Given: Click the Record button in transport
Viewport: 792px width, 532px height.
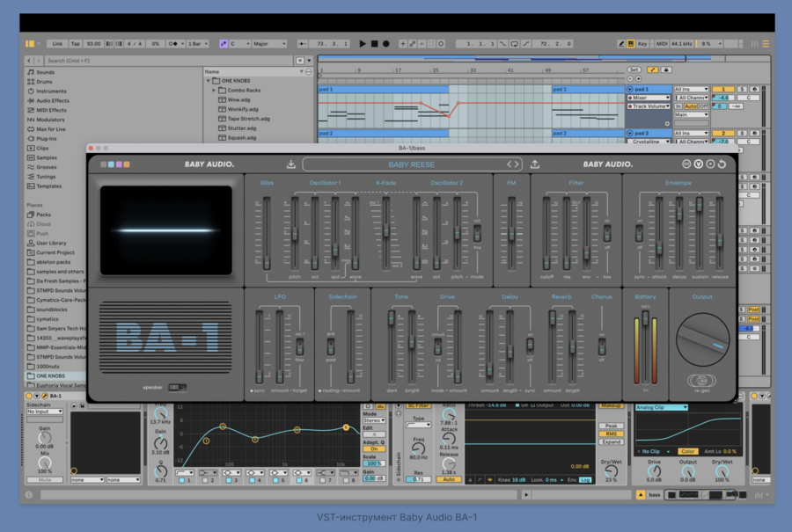Looking at the screenshot, I should [385, 43].
